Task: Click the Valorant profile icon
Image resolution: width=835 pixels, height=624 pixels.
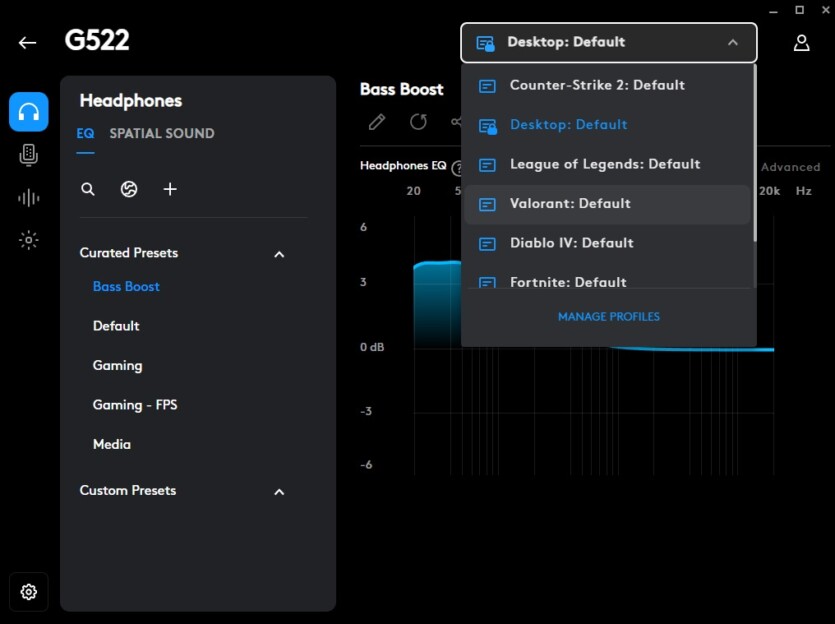Action: (487, 204)
